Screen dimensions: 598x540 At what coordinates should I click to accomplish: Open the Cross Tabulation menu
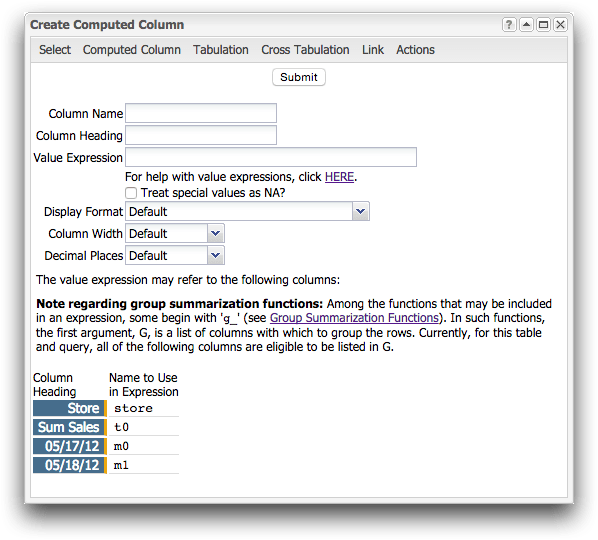point(305,50)
